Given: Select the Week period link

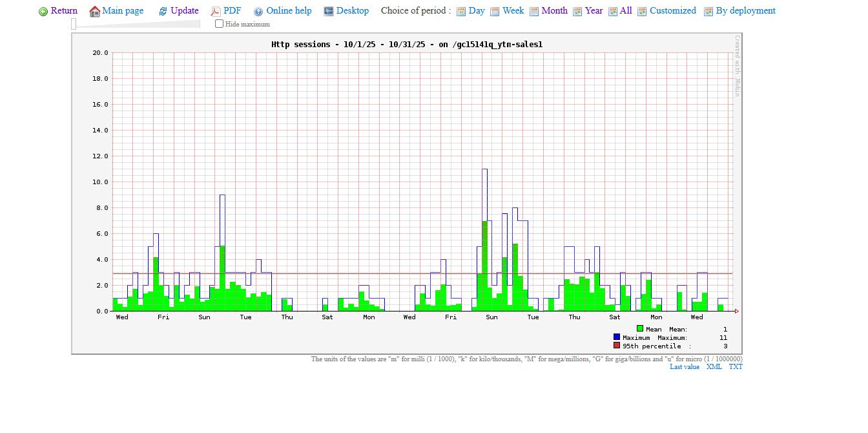Looking at the screenshot, I should point(513,11).
